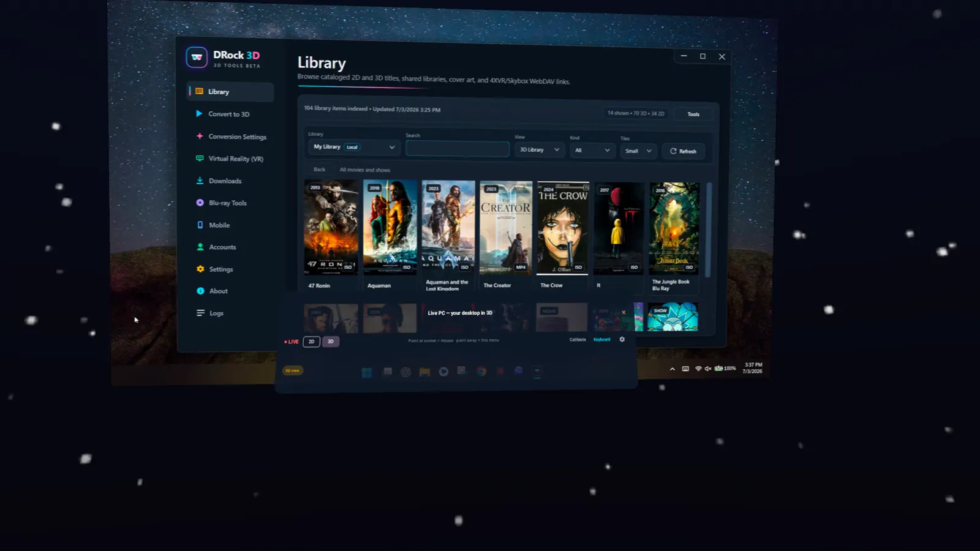Viewport: 980px width, 551px height.
Task: Open the View 3D Library dropdown
Action: (x=539, y=149)
